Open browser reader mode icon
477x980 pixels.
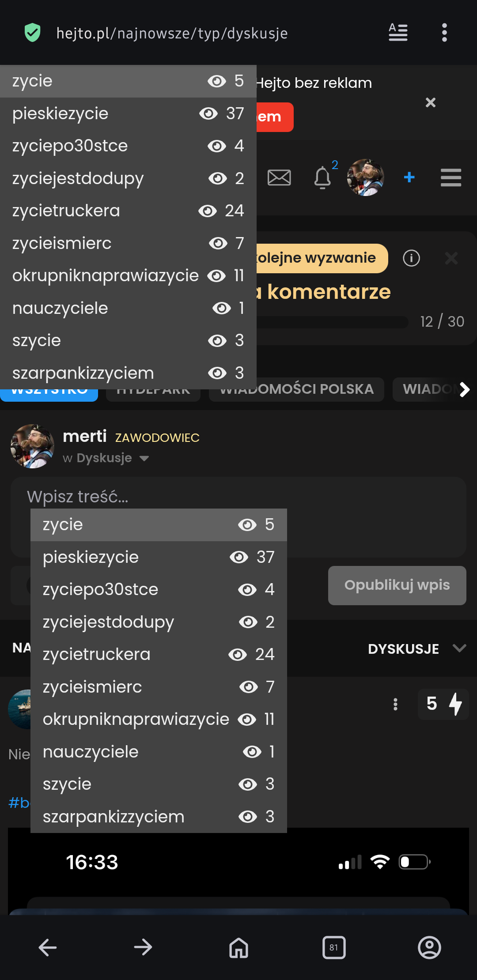pos(398,32)
